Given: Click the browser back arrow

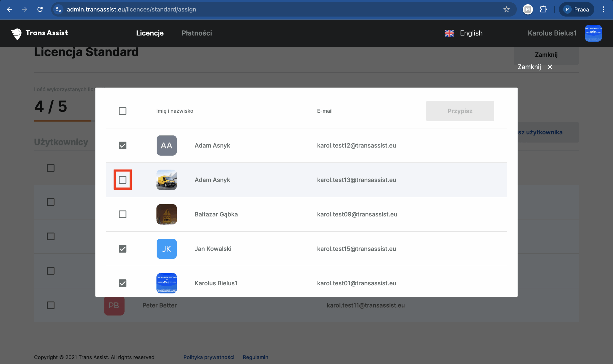Looking at the screenshot, I should pos(9,9).
